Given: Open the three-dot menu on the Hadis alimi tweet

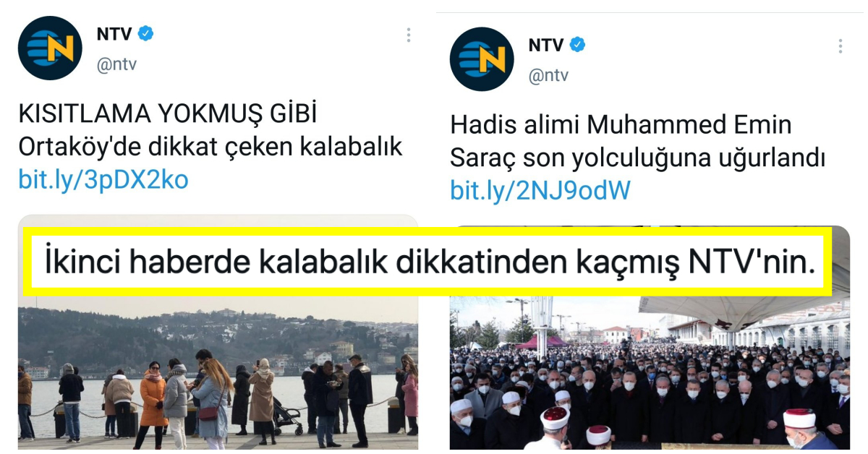Looking at the screenshot, I should coord(841,46).
